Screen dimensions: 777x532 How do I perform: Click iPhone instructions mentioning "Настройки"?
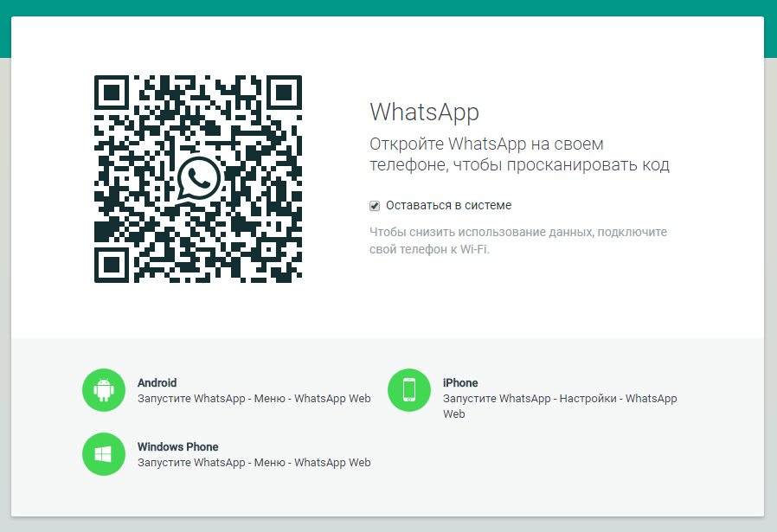(560, 406)
